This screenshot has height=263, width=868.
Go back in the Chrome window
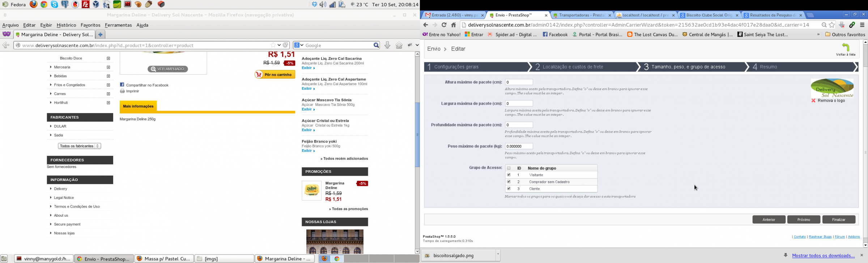click(x=426, y=25)
